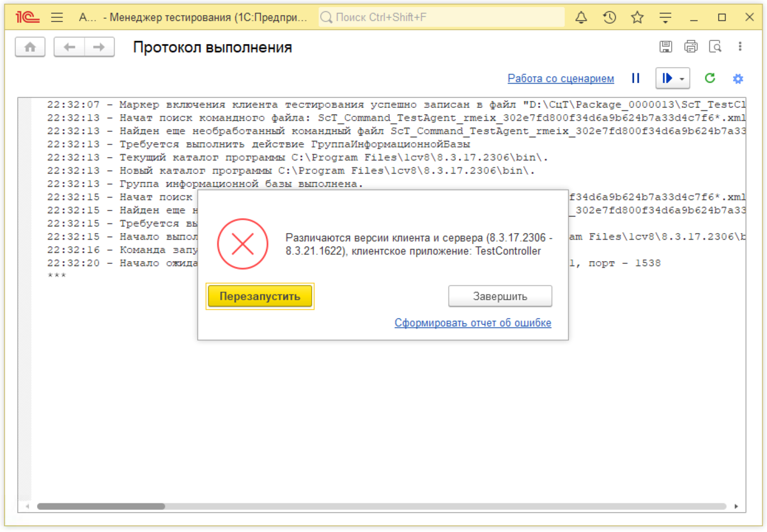Go to the home page icon

30,46
